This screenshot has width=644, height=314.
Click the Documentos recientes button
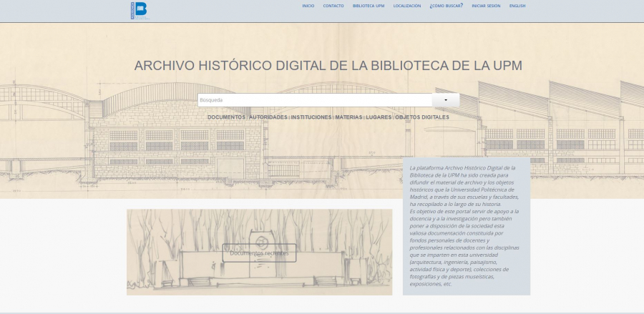[x=259, y=252]
